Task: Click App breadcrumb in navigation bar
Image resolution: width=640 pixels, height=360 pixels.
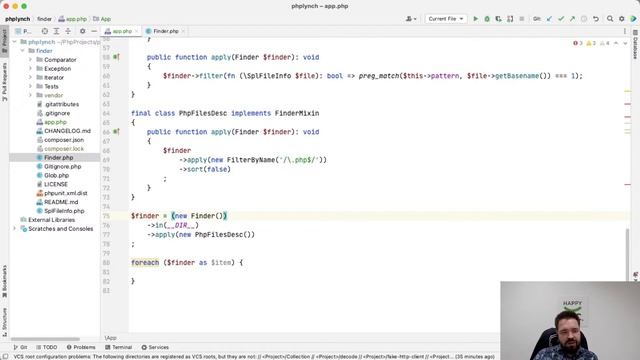Action: point(102,19)
